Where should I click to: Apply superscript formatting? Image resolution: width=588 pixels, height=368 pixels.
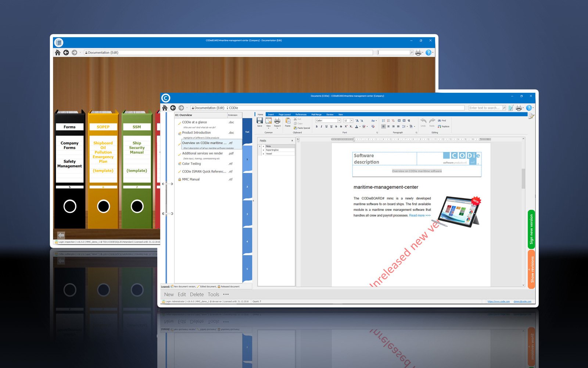[x=346, y=127]
